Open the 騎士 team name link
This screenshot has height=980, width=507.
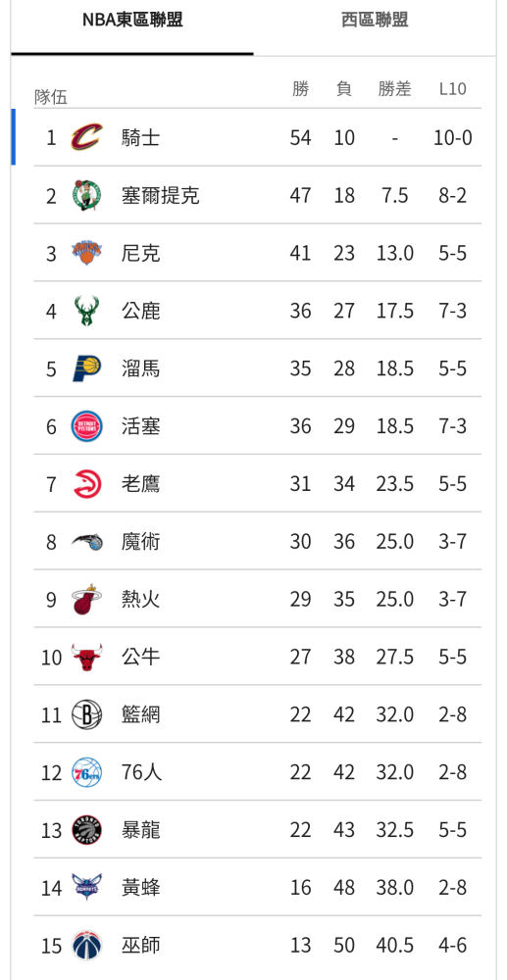140,137
